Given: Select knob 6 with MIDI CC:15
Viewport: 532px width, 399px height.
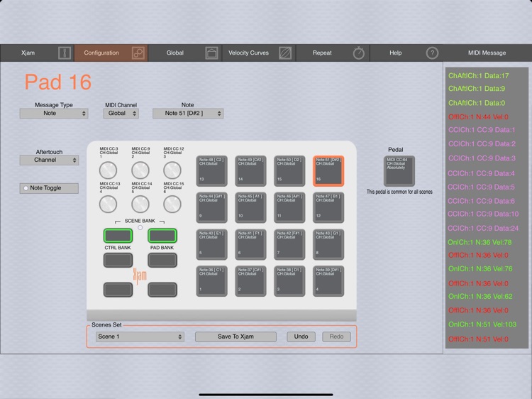Looking at the screenshot, I should click(172, 204).
